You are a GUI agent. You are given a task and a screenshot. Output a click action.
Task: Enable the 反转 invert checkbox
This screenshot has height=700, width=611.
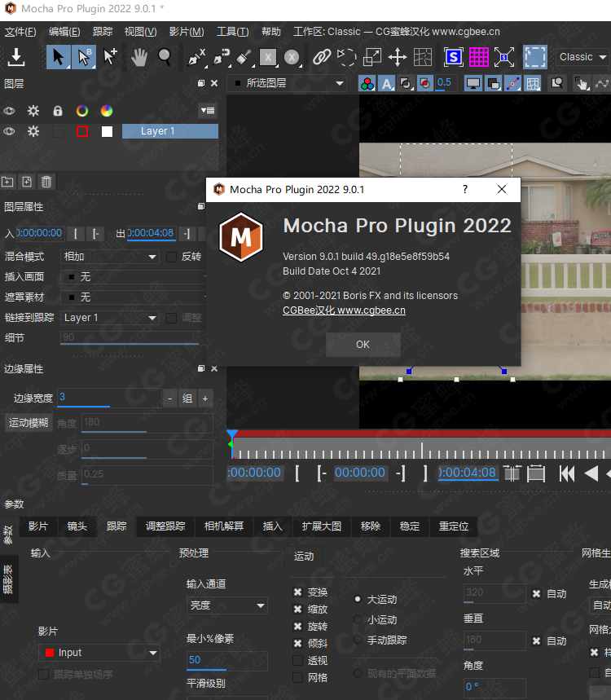point(171,257)
